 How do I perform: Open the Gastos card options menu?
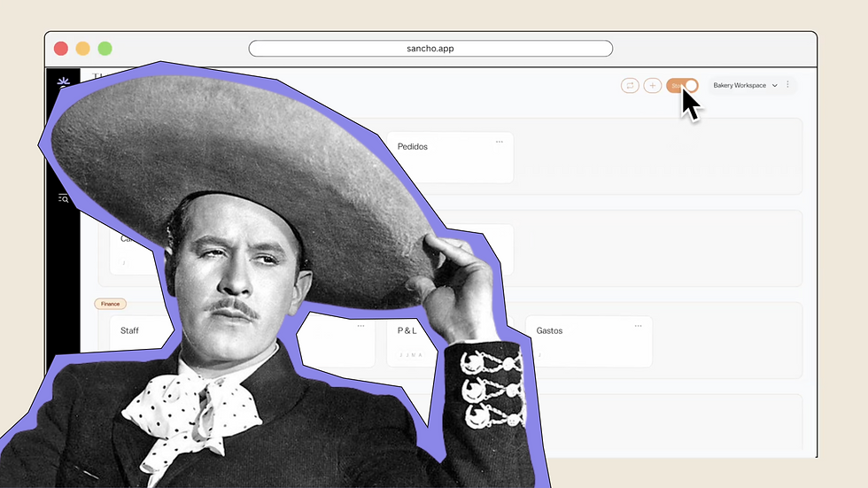pyautogui.click(x=639, y=326)
